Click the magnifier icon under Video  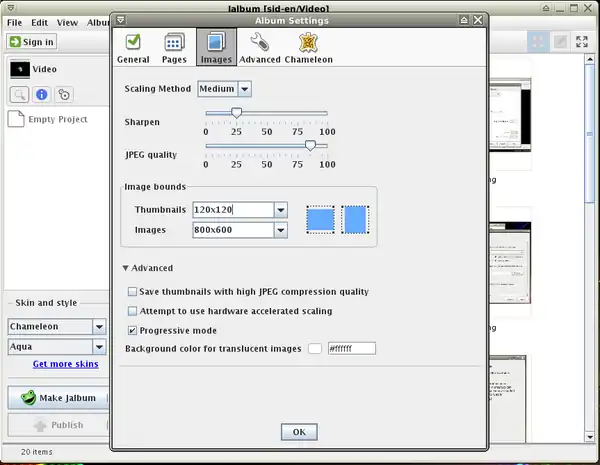(19, 95)
